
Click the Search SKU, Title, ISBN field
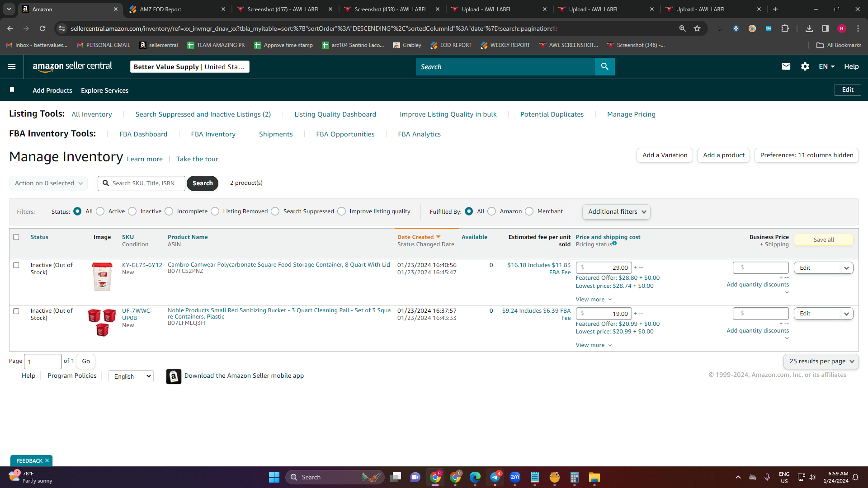tap(142, 183)
